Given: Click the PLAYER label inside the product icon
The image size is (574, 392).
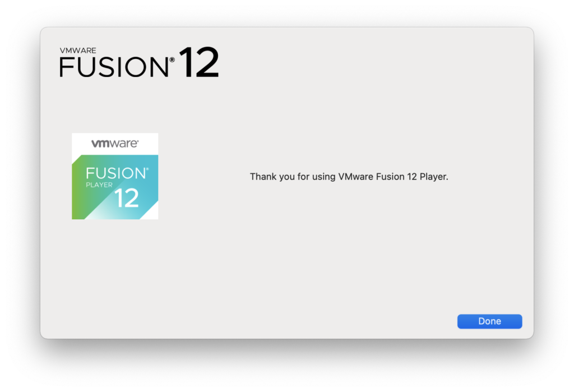Looking at the screenshot, I should click(99, 185).
